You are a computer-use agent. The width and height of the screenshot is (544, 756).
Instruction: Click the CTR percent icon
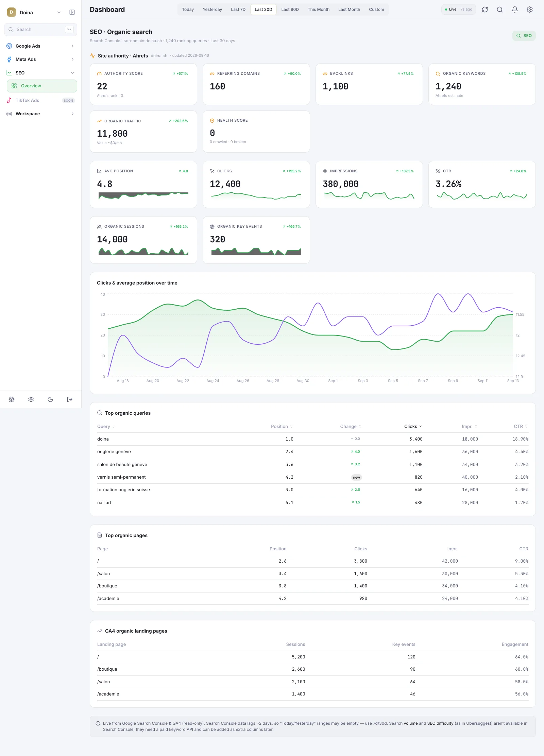tap(438, 171)
